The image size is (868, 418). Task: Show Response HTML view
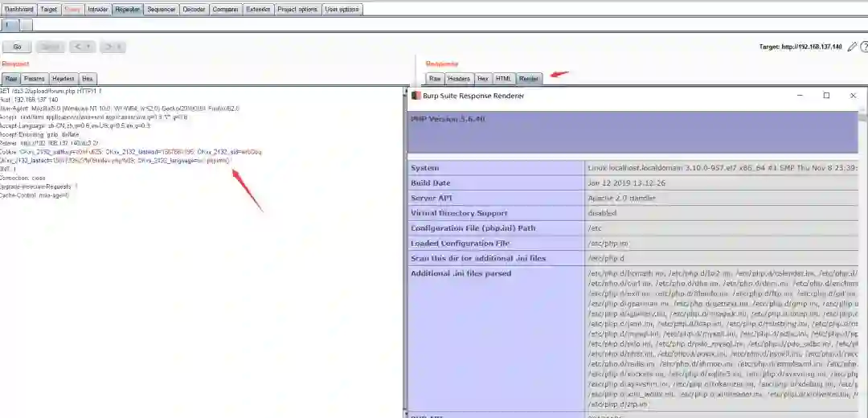(x=504, y=79)
